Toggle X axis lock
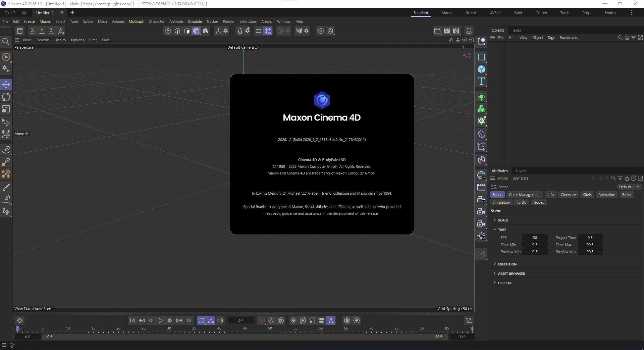 [32, 31]
